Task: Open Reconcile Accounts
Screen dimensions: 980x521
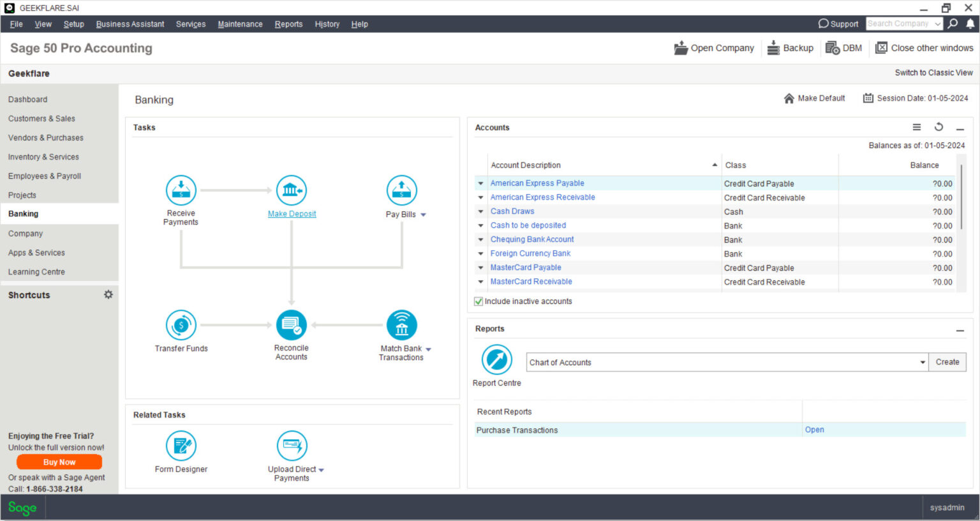Action: [292, 324]
